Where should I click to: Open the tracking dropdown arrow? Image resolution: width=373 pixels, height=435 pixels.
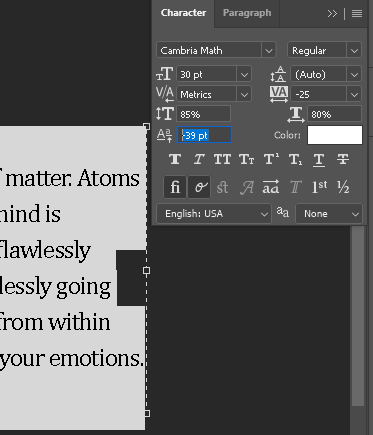(354, 94)
